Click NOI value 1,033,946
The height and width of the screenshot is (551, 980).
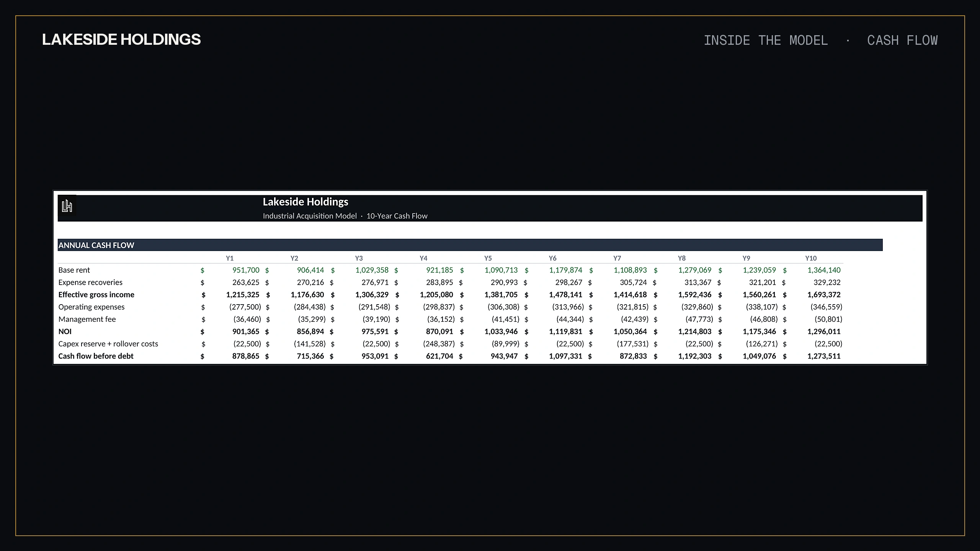coord(501,331)
